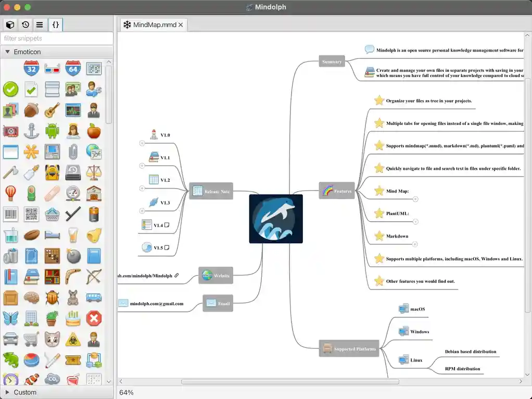The image size is (532, 399).
Task: Click the Release Note node
Action: [211, 191]
